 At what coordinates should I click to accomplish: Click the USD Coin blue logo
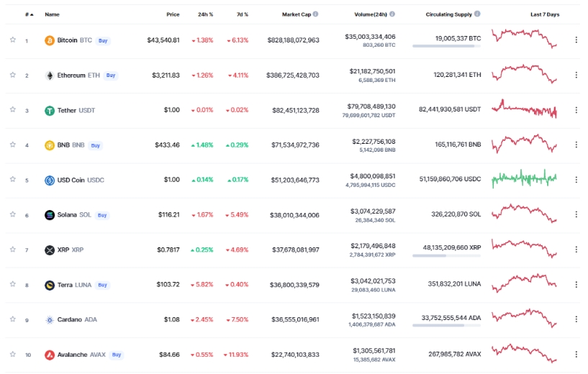pyautogui.click(x=50, y=181)
